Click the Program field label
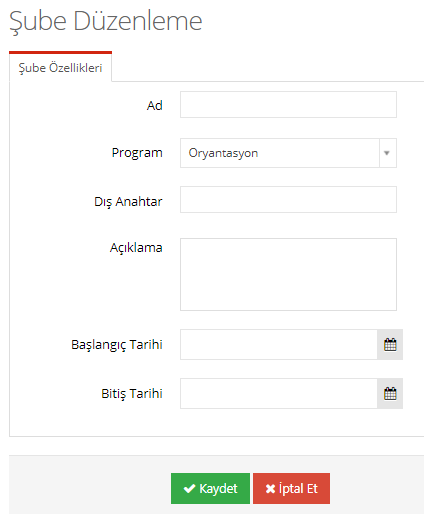 tap(137, 153)
